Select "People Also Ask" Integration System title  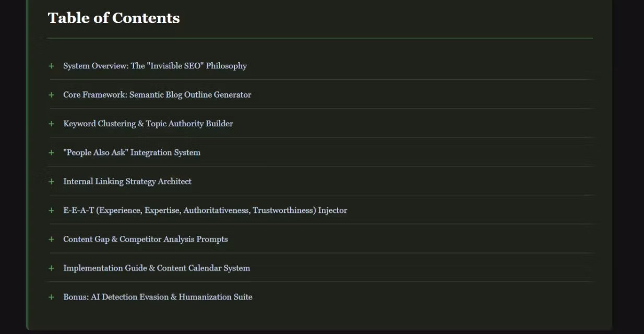coord(132,152)
